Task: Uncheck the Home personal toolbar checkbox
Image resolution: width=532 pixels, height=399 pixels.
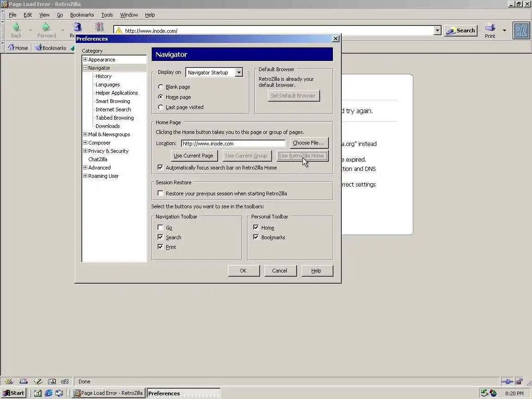Action: tap(256, 228)
